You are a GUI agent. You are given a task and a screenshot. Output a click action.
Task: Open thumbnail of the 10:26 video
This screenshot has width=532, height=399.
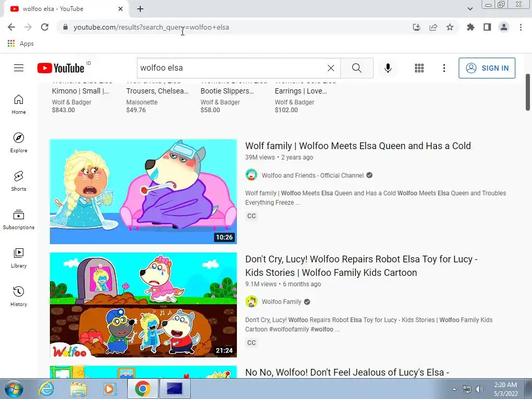coord(143,191)
